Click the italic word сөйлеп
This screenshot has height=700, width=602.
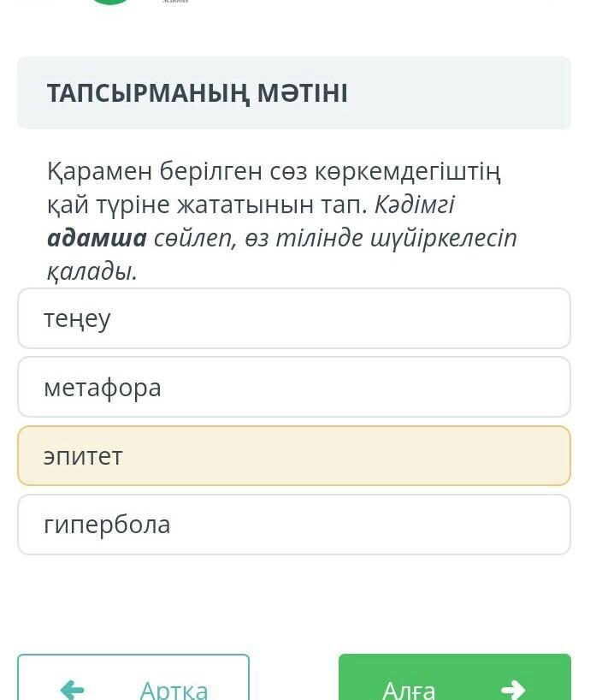[x=194, y=238]
